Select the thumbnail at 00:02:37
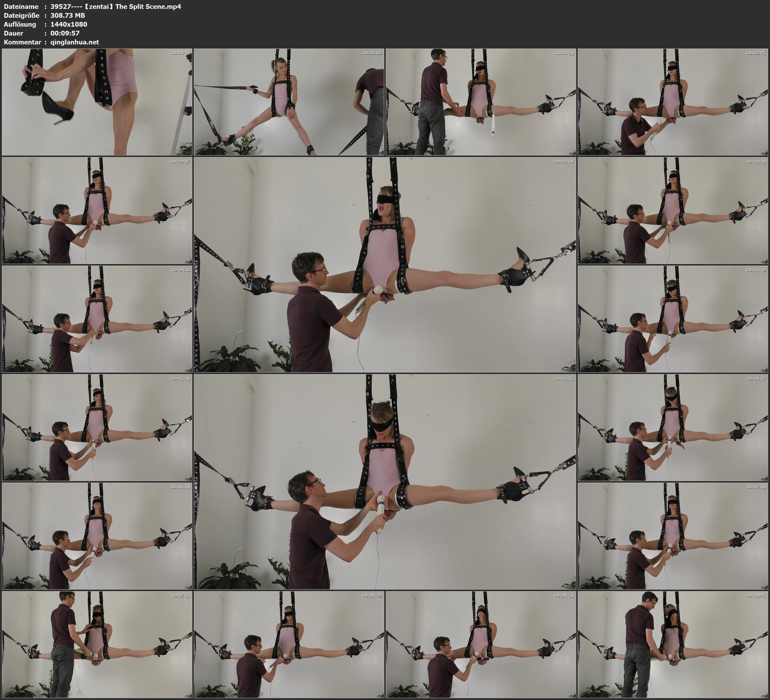Viewport: 770px width, 700px height. point(97,210)
